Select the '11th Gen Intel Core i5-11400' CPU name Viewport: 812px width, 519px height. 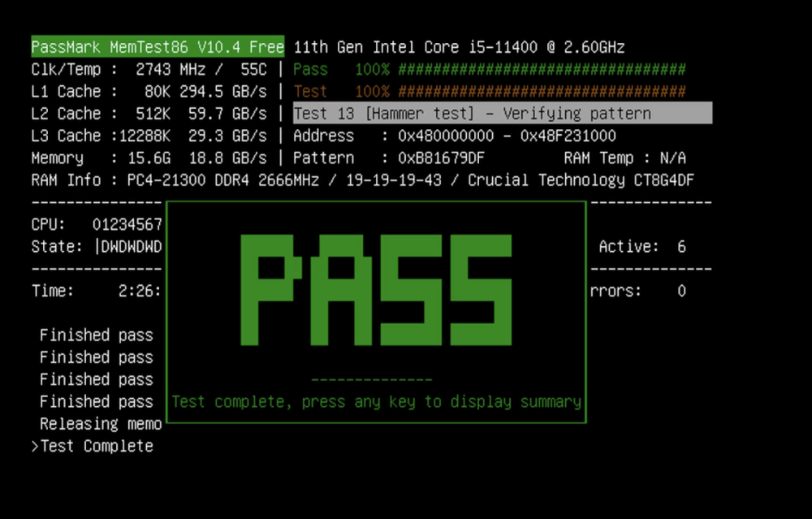pos(415,47)
